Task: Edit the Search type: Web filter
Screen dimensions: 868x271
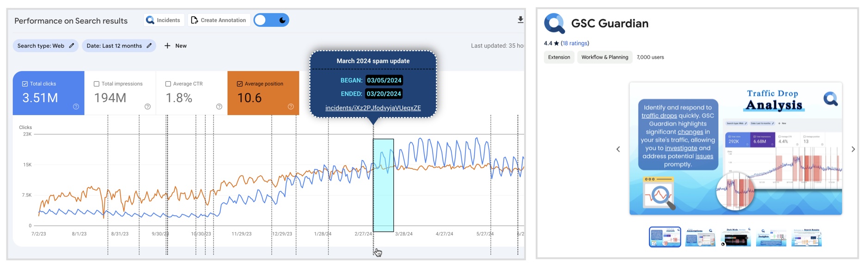Action: pos(45,46)
